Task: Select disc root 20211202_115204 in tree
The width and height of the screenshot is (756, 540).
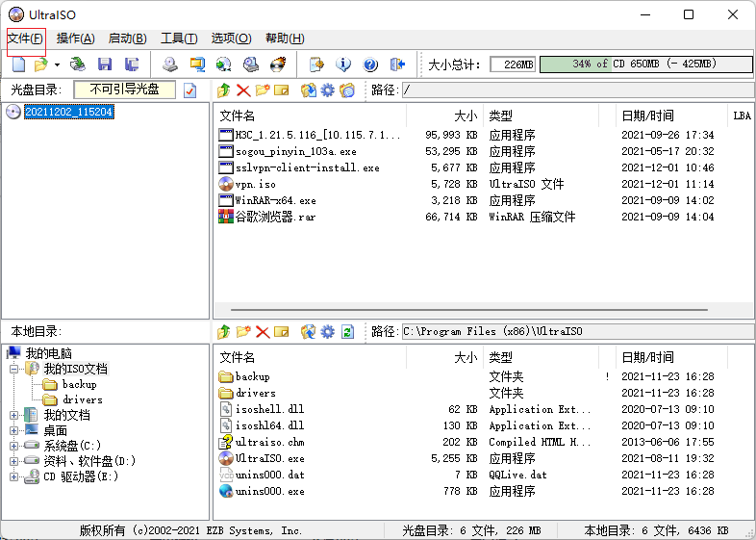Action: [x=69, y=112]
